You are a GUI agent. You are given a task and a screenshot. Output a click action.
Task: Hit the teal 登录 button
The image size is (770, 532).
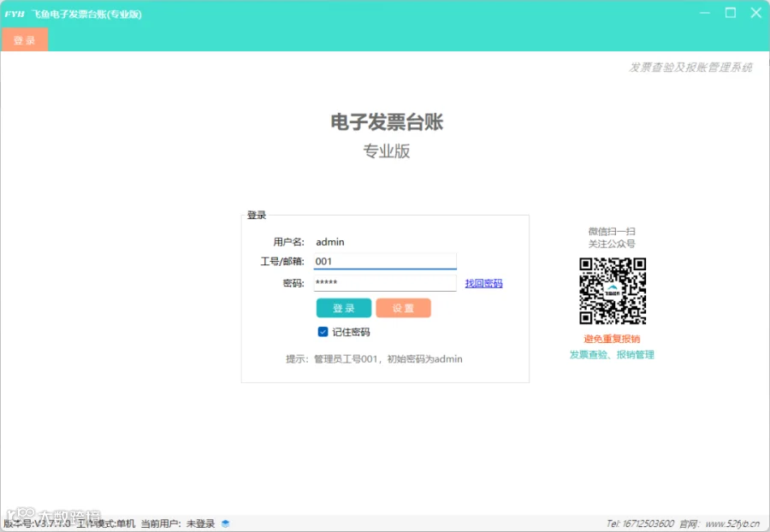coord(344,308)
